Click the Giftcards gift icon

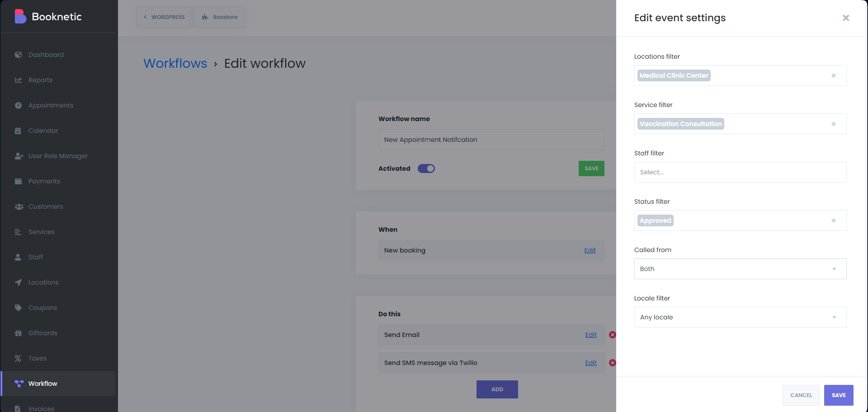click(x=18, y=333)
